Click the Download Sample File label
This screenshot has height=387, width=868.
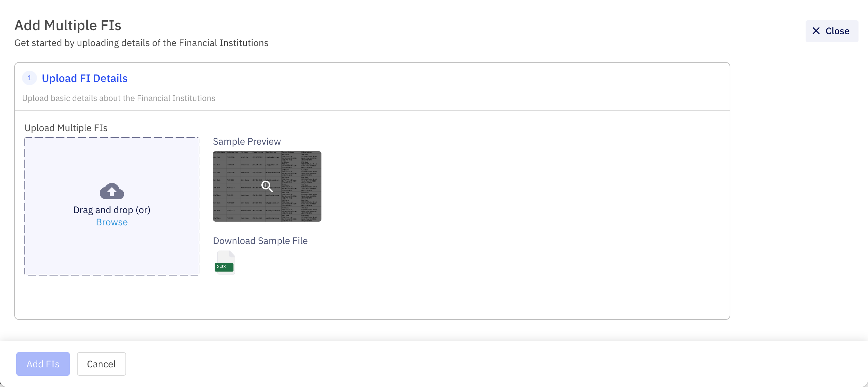pyautogui.click(x=260, y=241)
